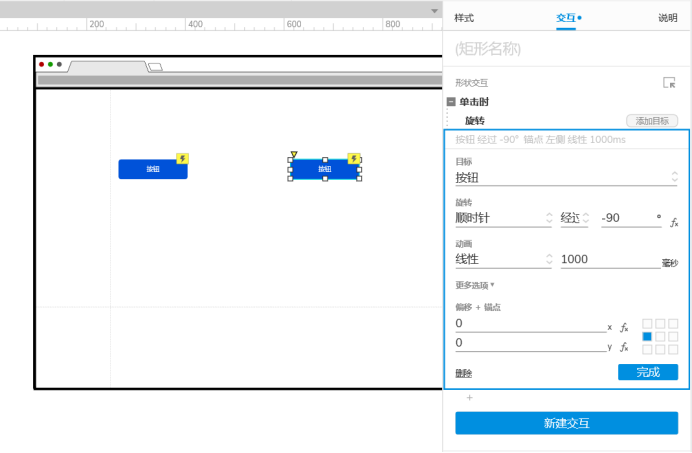Click the green dot in browser mockup
This screenshot has height=453, width=692.
pos(50,64)
